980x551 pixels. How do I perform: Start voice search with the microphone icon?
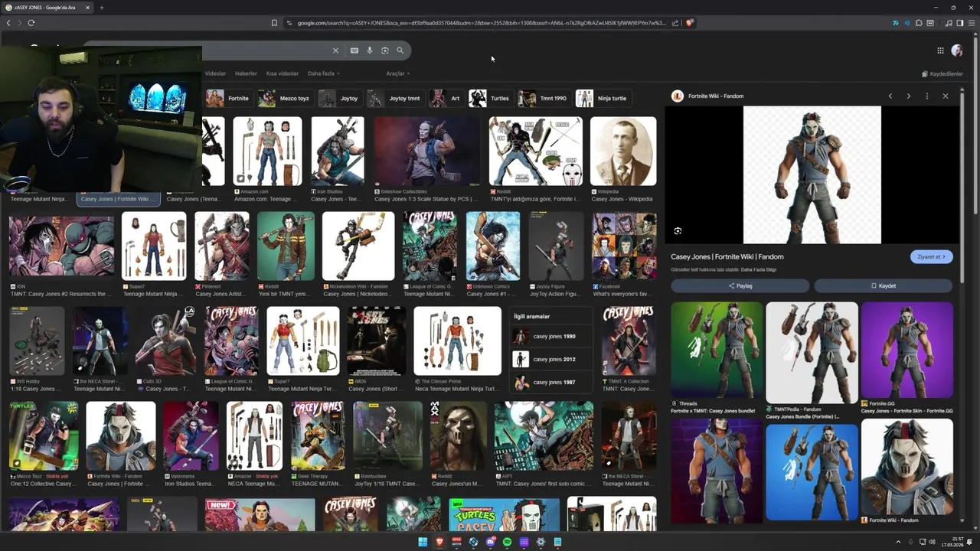(x=370, y=51)
